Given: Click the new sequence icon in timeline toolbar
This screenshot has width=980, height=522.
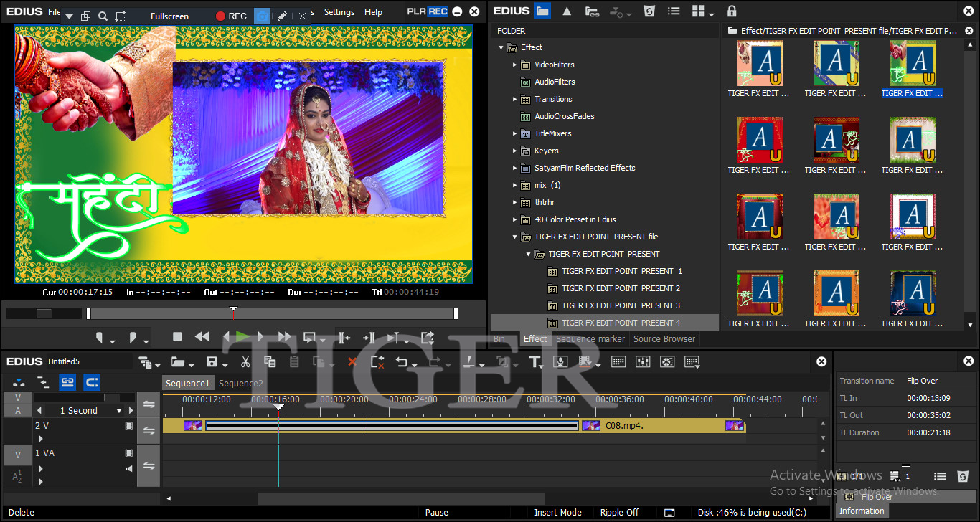Looking at the screenshot, I should coord(144,362).
